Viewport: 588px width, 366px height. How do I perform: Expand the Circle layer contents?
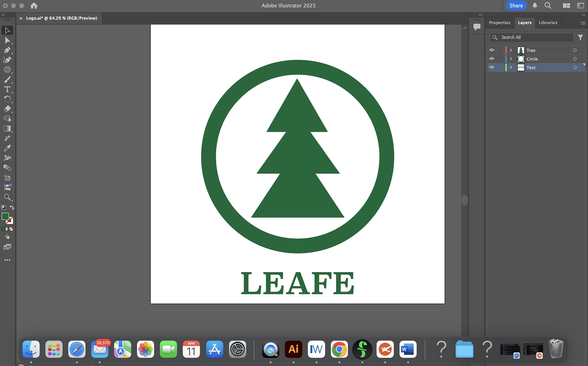click(x=511, y=59)
